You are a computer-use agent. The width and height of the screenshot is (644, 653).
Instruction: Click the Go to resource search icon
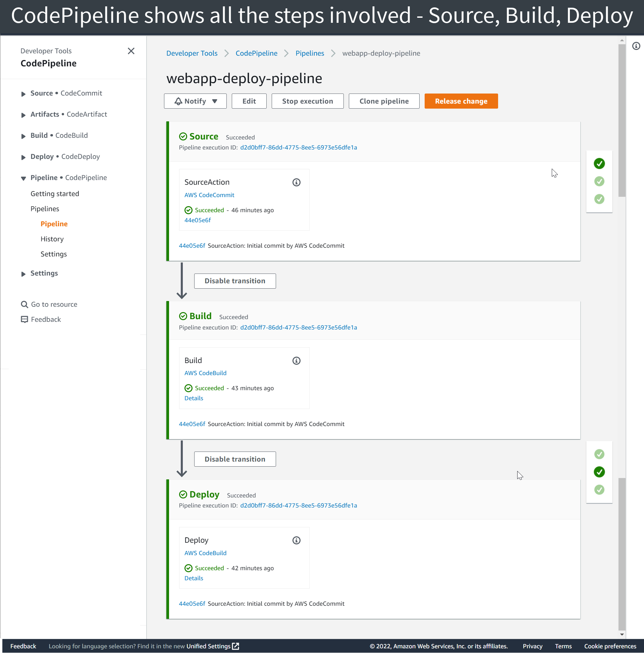(24, 304)
